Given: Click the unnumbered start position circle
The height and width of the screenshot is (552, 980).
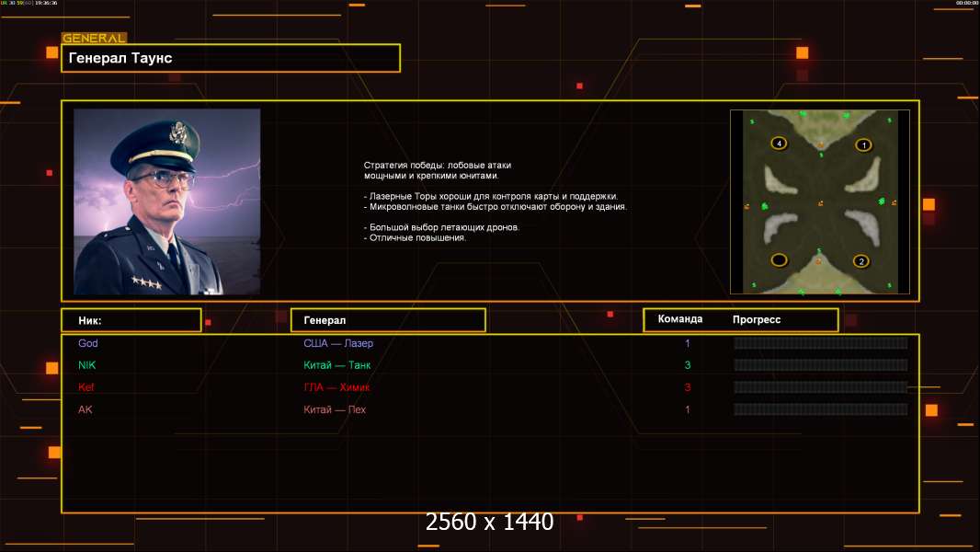Looking at the screenshot, I should tap(779, 259).
